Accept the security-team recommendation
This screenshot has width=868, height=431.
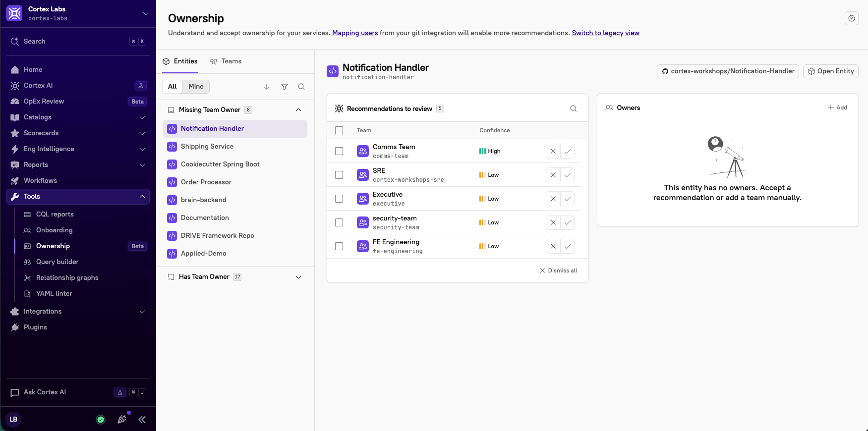point(568,222)
